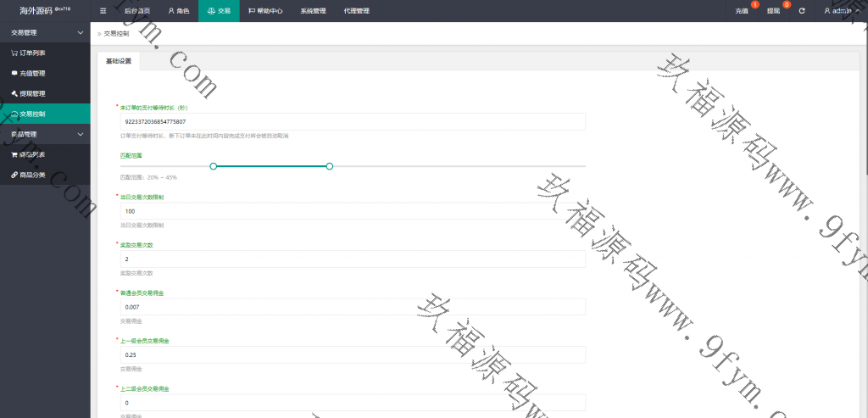This screenshot has width=868, height=418.
Task: Click the left handle of 匹配范围 slider
Action: point(213,166)
